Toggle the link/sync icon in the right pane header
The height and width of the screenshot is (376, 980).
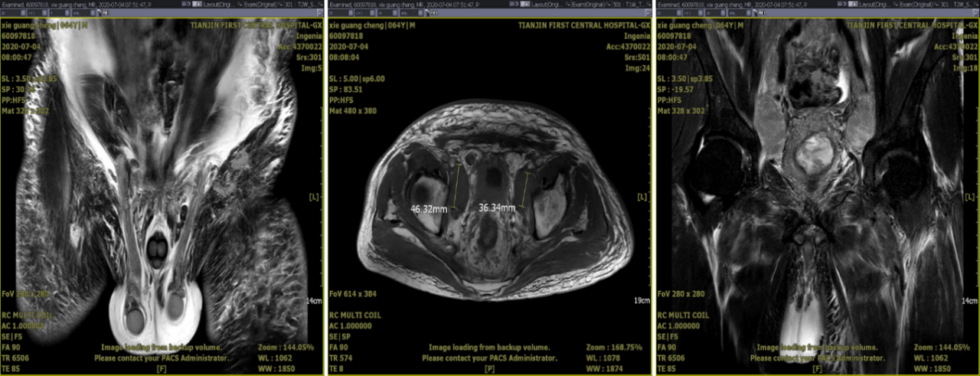[842, 4]
